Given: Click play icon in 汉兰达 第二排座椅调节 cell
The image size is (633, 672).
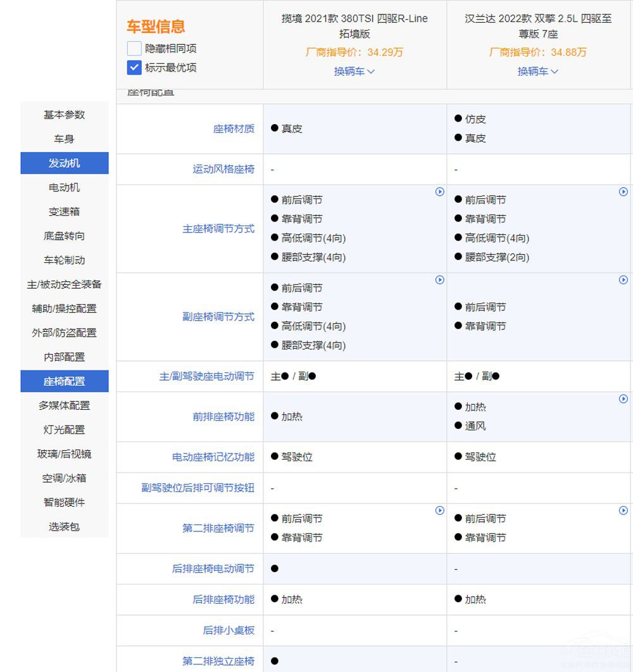Looking at the screenshot, I should tap(623, 510).
